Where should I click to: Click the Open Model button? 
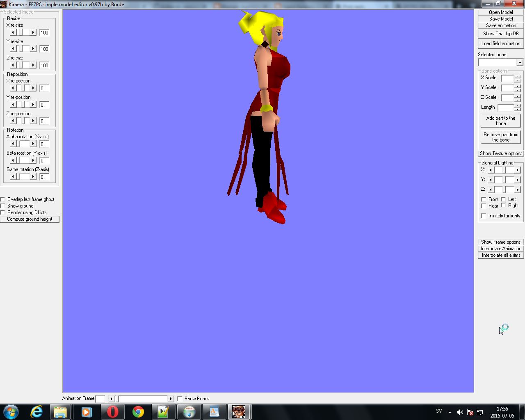click(501, 12)
